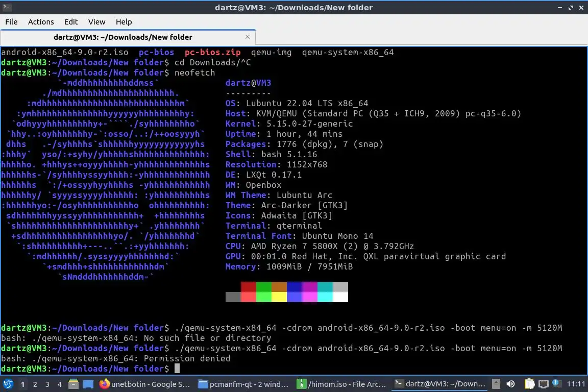588x392 pixels.
Task: Click the dark blue color block
Action: click(x=295, y=287)
